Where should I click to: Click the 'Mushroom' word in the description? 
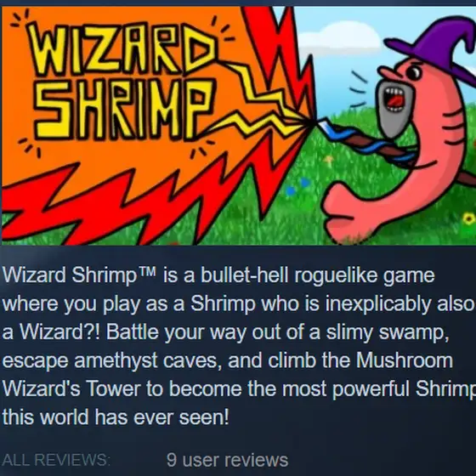point(405,360)
